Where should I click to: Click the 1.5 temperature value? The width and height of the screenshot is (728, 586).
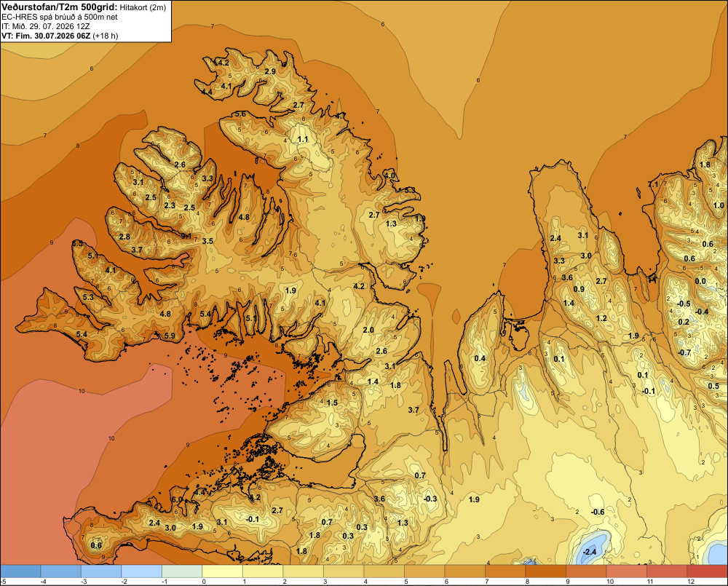[332, 403]
